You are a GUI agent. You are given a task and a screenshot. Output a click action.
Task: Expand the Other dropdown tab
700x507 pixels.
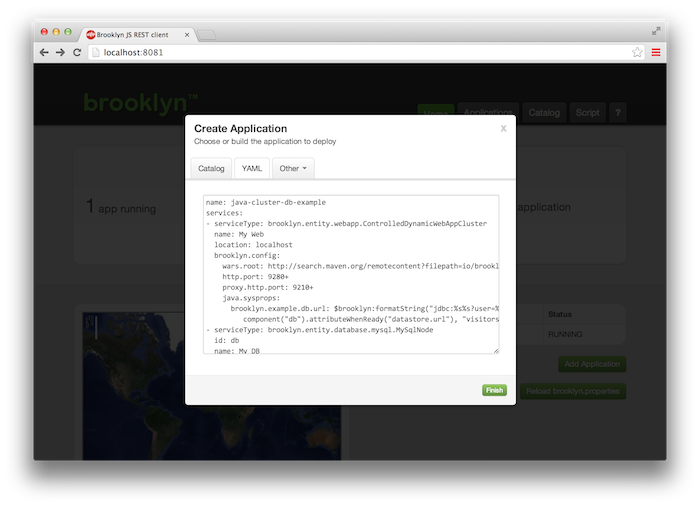pos(293,169)
